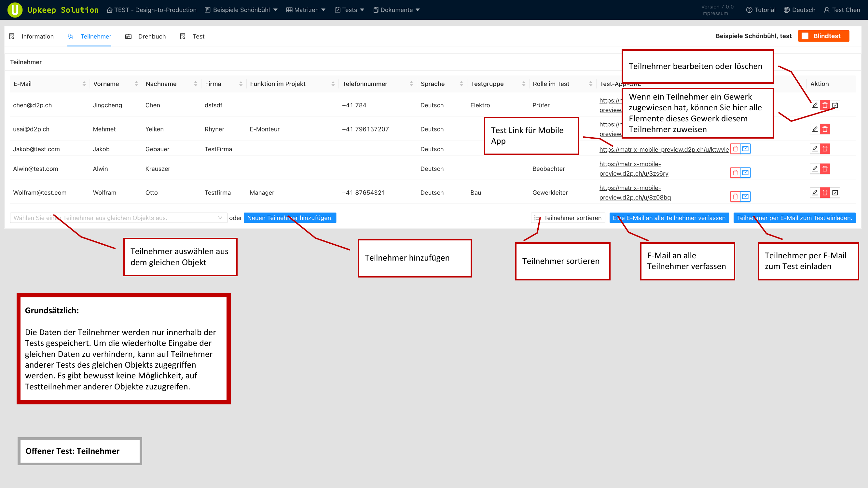This screenshot has height=488, width=868.
Task: Click mail icon in Wolfram Otto row
Action: 745,197
